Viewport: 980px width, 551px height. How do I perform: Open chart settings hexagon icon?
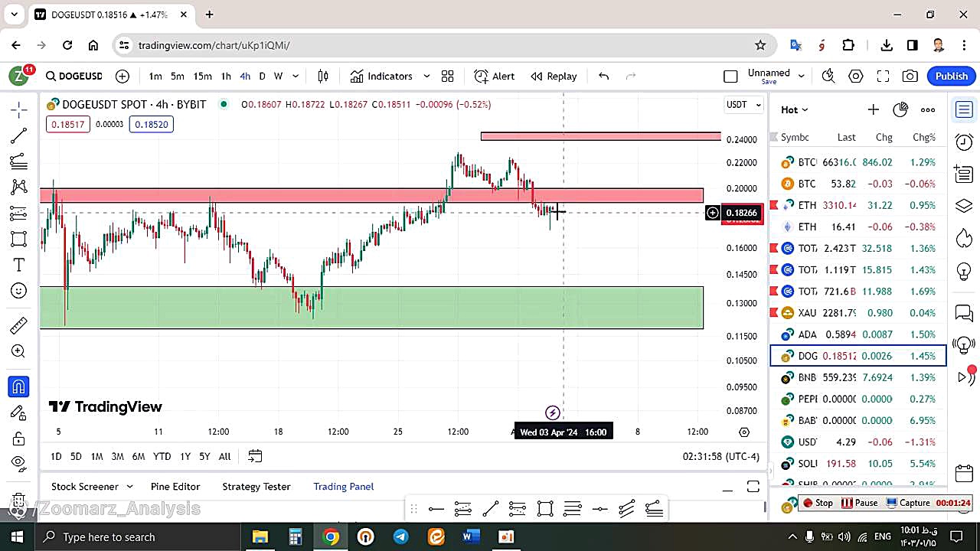pos(856,76)
